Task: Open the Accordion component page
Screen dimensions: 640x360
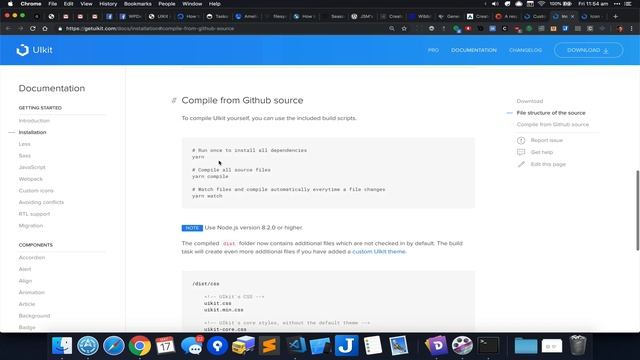Action: click(32, 258)
